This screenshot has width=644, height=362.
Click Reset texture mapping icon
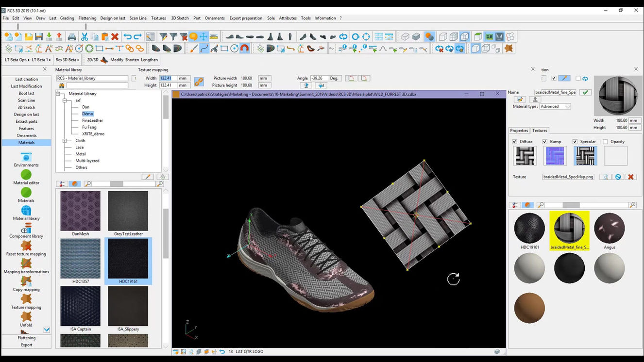pos(26,248)
